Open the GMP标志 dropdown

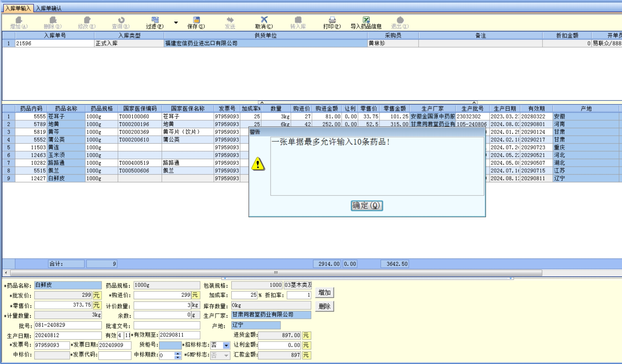pyautogui.click(x=226, y=356)
